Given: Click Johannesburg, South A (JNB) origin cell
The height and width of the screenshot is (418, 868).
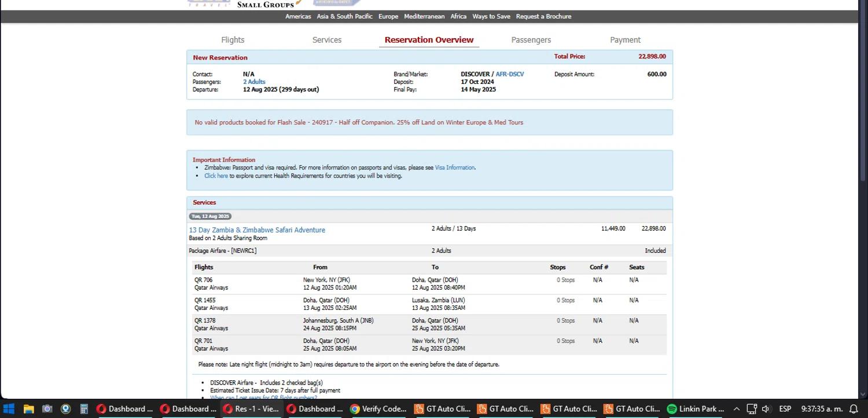Looking at the screenshot, I should pyautogui.click(x=338, y=320).
